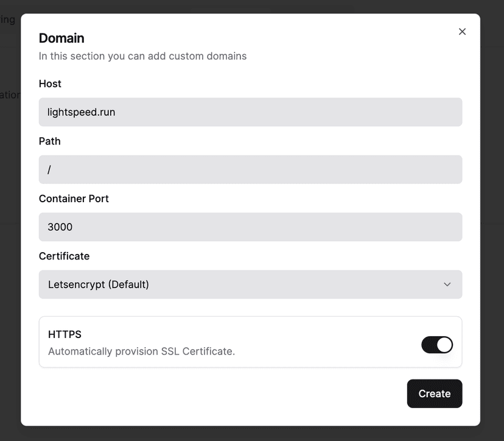Disable automatic SSL certificate provisioning

click(436, 345)
